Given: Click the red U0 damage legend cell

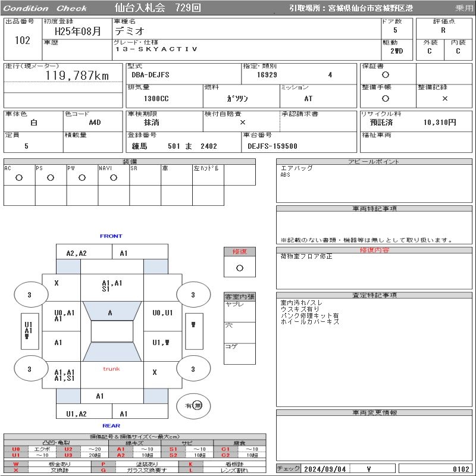Looking at the screenshot, I should coord(16,449).
